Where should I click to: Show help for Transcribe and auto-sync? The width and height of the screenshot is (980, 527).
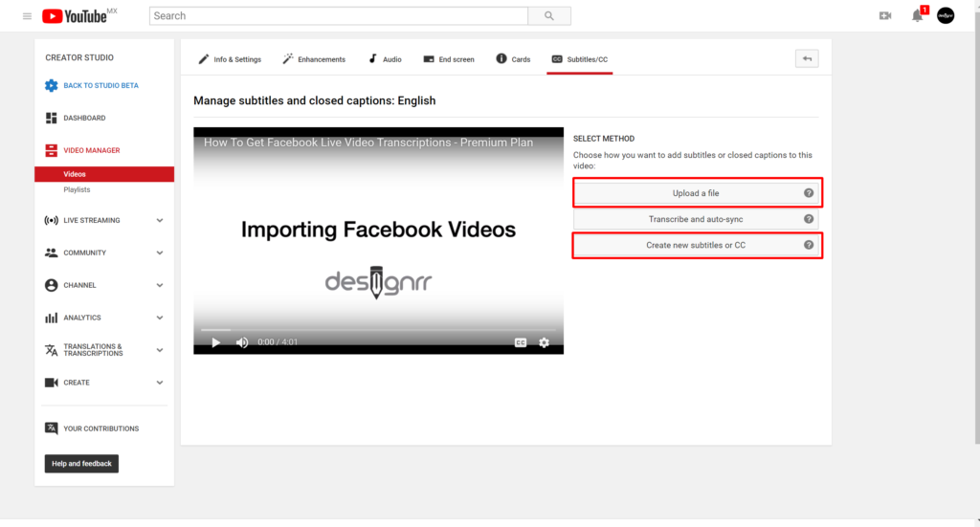(x=809, y=219)
